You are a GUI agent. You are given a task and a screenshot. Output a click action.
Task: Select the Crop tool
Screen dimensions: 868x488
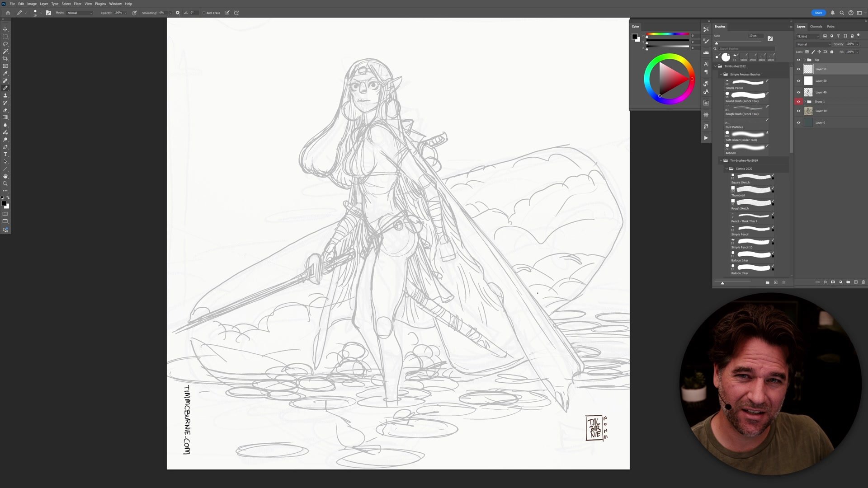pyautogui.click(x=5, y=59)
